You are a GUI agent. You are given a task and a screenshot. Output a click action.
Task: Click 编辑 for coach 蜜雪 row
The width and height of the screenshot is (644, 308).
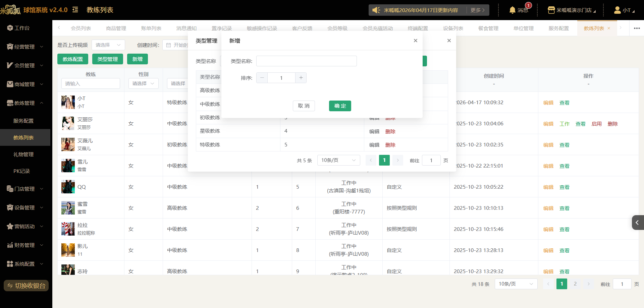pyautogui.click(x=548, y=208)
